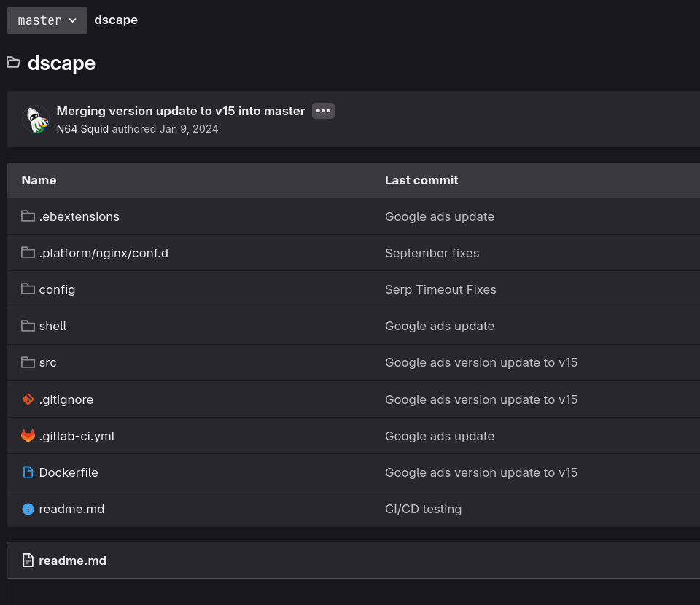Click the config folder icon
The width and height of the screenshot is (700, 605).
pos(28,289)
